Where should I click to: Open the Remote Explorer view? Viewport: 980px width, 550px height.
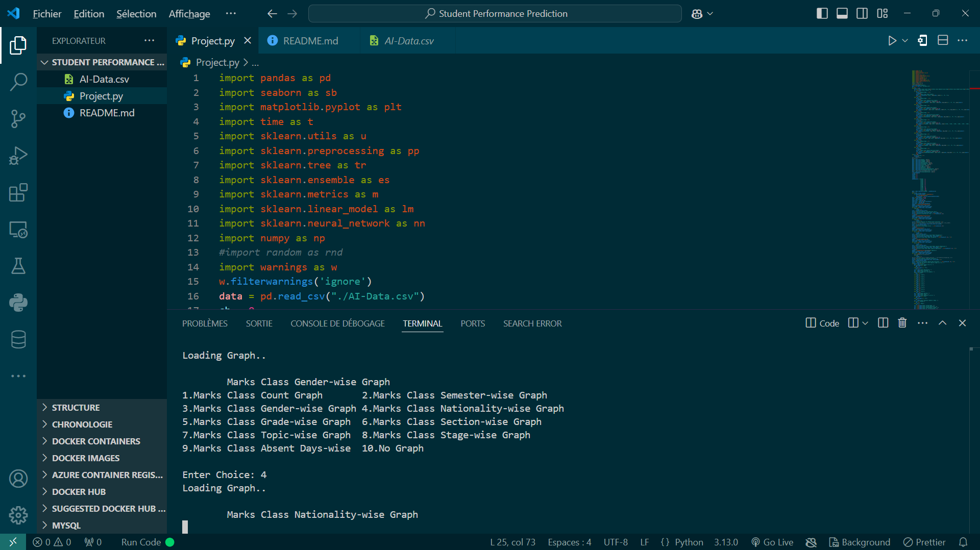18,230
